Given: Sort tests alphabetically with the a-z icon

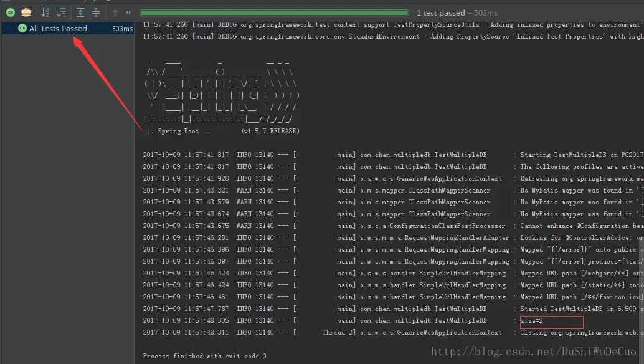Looking at the screenshot, I should [45, 12].
